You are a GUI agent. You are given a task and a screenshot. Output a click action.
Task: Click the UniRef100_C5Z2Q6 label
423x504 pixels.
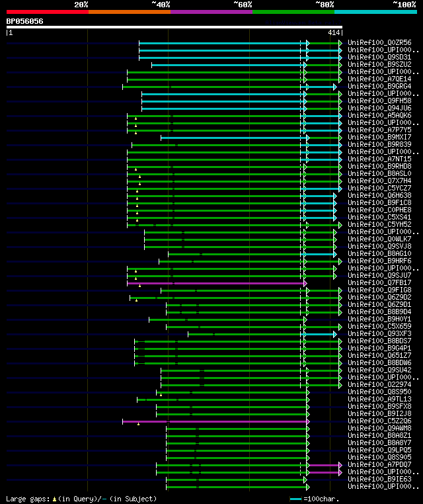[379, 421]
